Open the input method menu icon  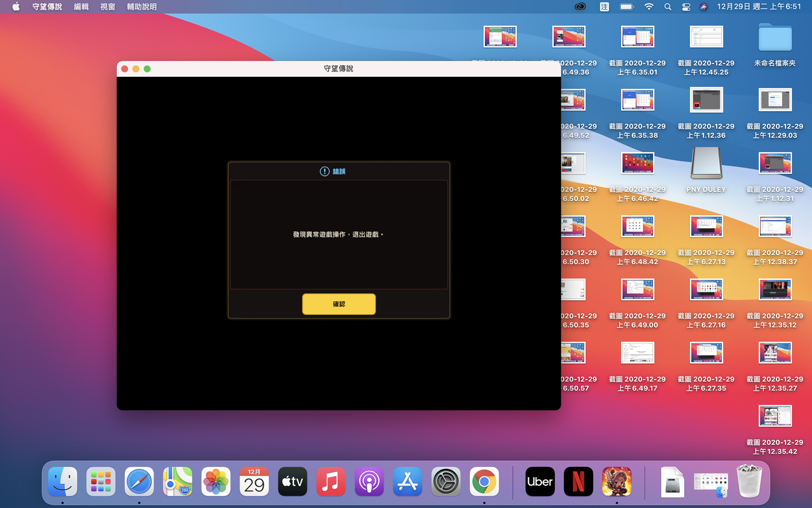tap(604, 7)
